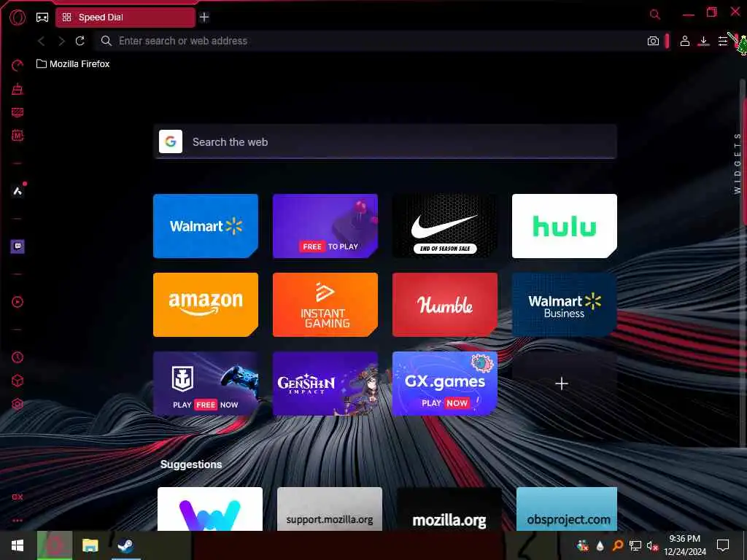Take a snapshot with the camera icon
Image resolution: width=747 pixels, height=560 pixels.
[x=653, y=41]
